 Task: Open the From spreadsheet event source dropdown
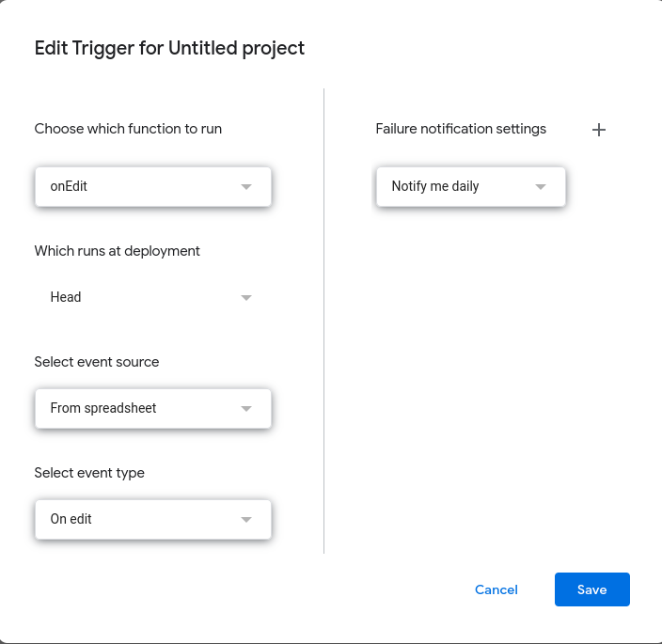coord(141,408)
